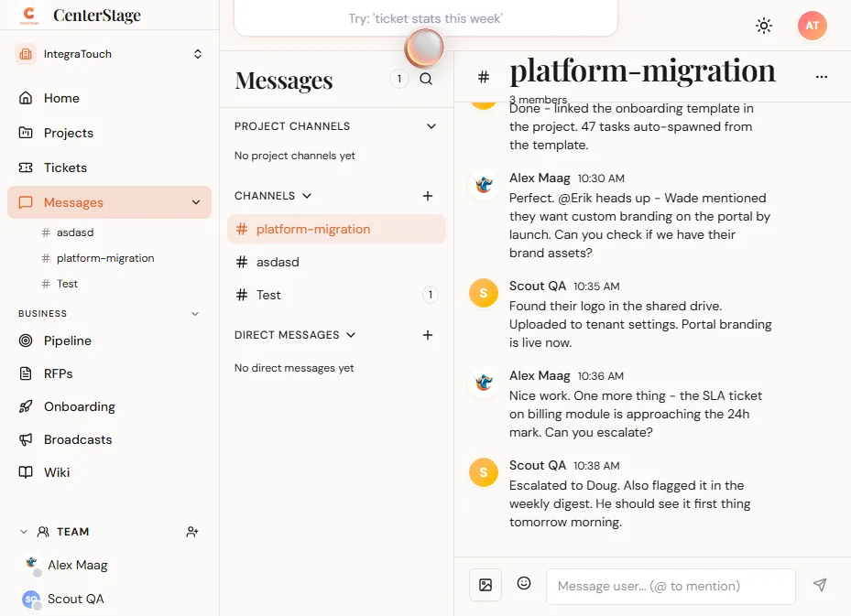This screenshot has width=851, height=616.
Task: Send the message with the paper-plane icon
Action: coord(820,584)
